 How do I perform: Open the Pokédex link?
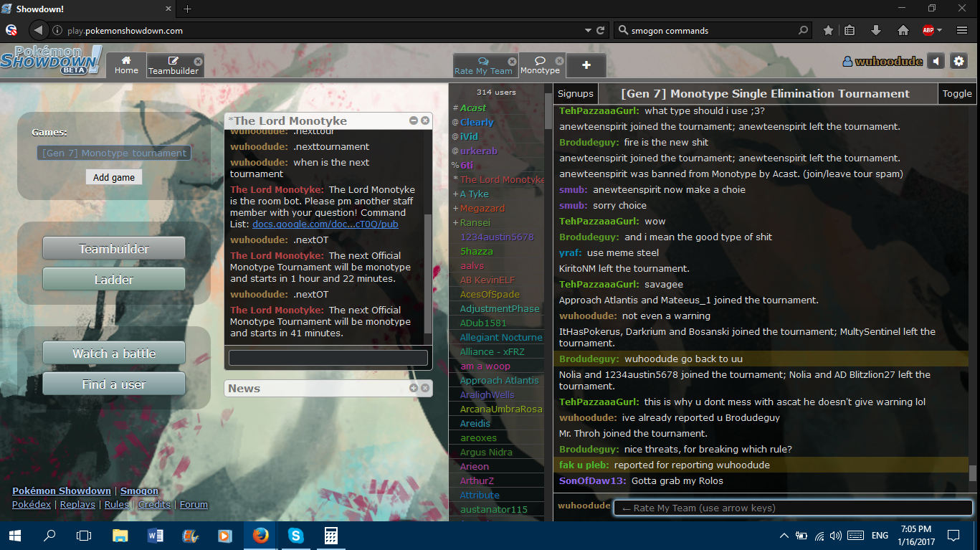32,505
